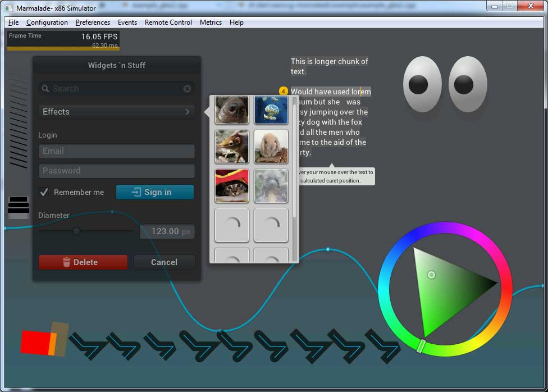Click the 'Would have used lorem' text
Screen dimensions: 548x392
pos(331,92)
